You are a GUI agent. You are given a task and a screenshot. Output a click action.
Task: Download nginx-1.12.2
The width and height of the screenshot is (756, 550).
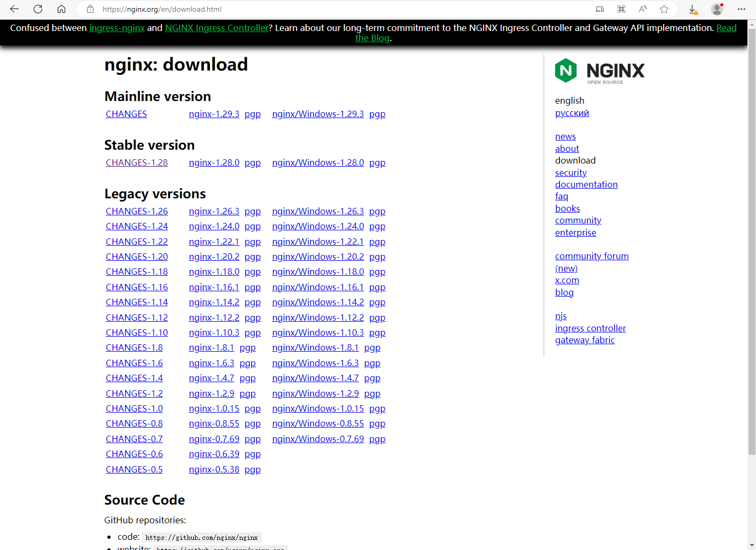pyautogui.click(x=214, y=317)
